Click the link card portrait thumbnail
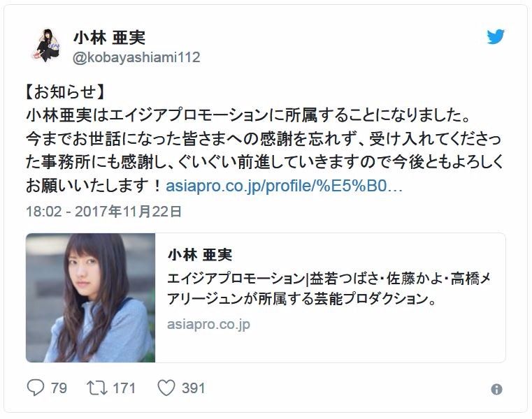 91,297
